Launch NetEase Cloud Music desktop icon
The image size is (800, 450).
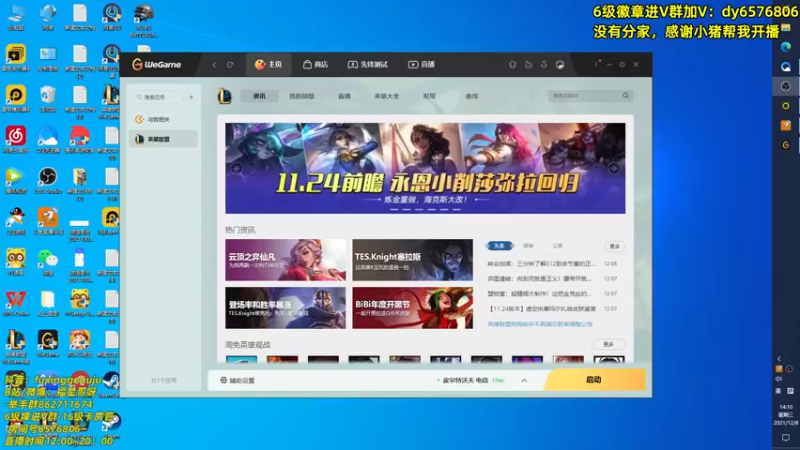[16, 139]
